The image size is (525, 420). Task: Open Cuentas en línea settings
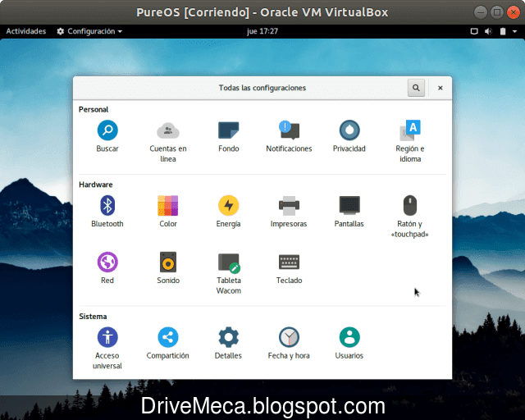click(168, 141)
